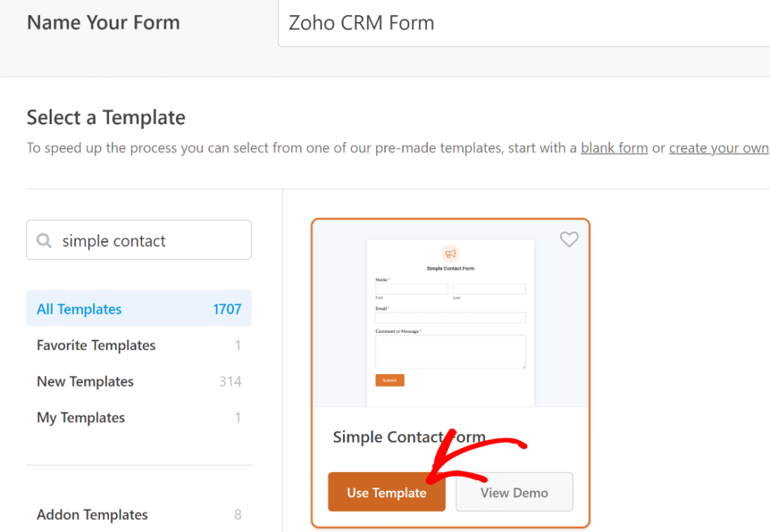Start with a blank form link
770x532 pixels.
pos(614,147)
